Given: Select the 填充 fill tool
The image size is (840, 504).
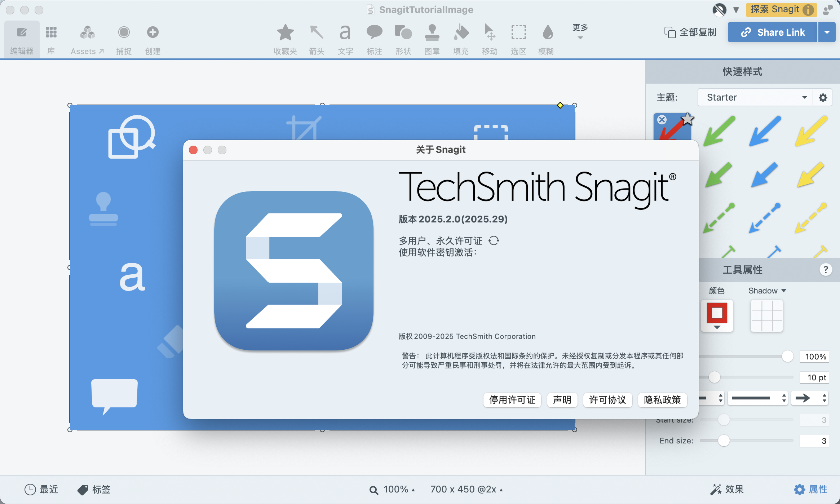Looking at the screenshot, I should pyautogui.click(x=461, y=40).
